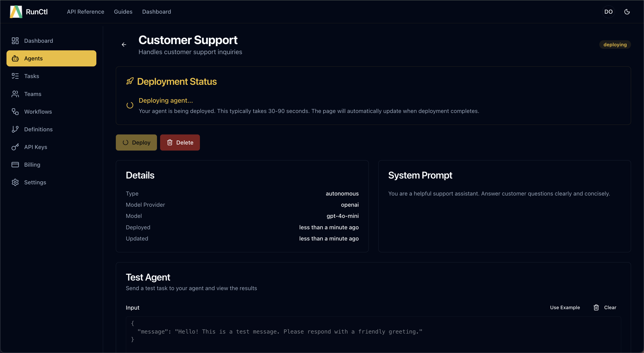644x353 pixels.
Task: Open Settings using the gear icon
Action: 15,182
